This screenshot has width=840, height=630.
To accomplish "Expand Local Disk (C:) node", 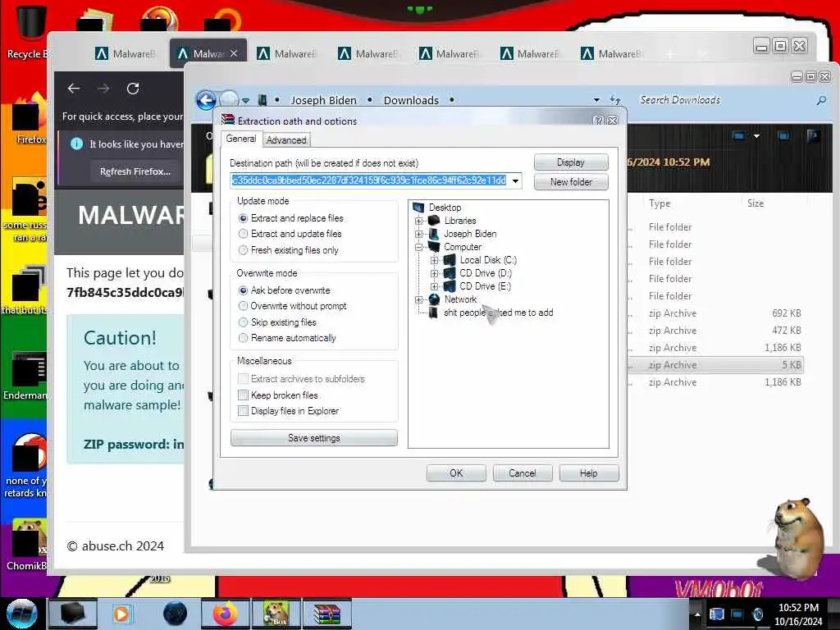I will [435, 260].
